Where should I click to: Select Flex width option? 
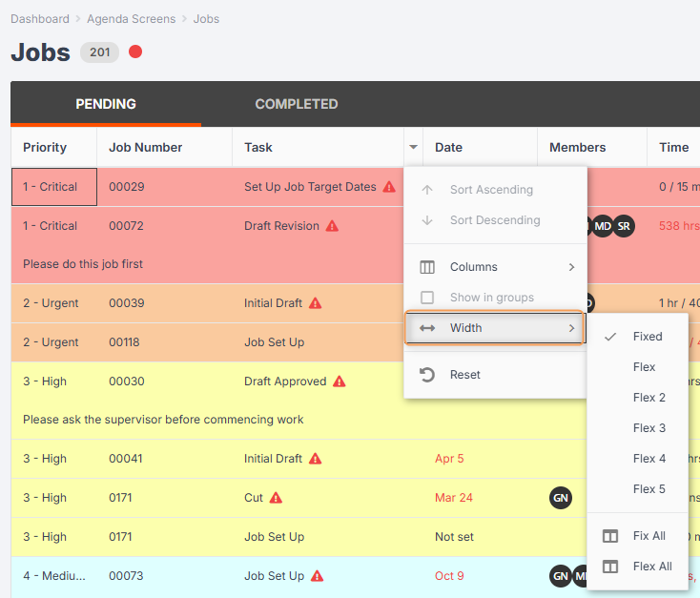[x=637, y=367]
